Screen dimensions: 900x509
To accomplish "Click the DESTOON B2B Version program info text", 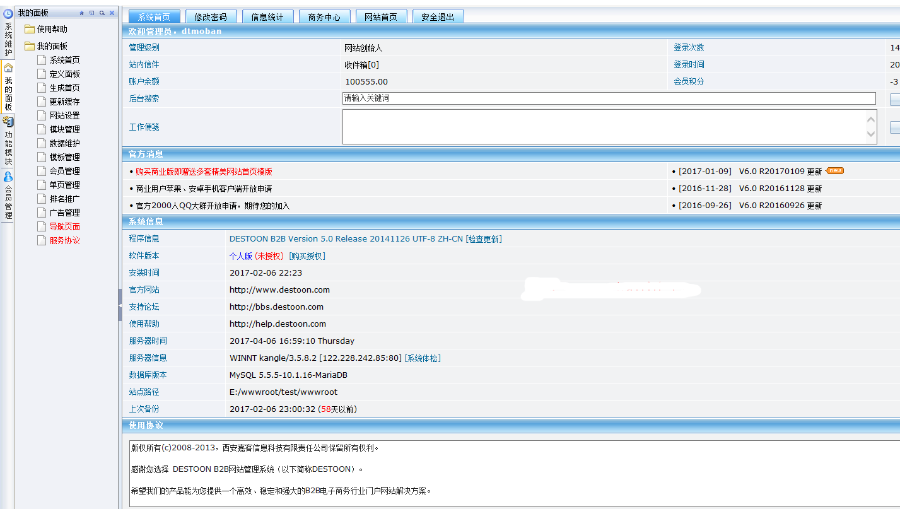I will [346, 239].
